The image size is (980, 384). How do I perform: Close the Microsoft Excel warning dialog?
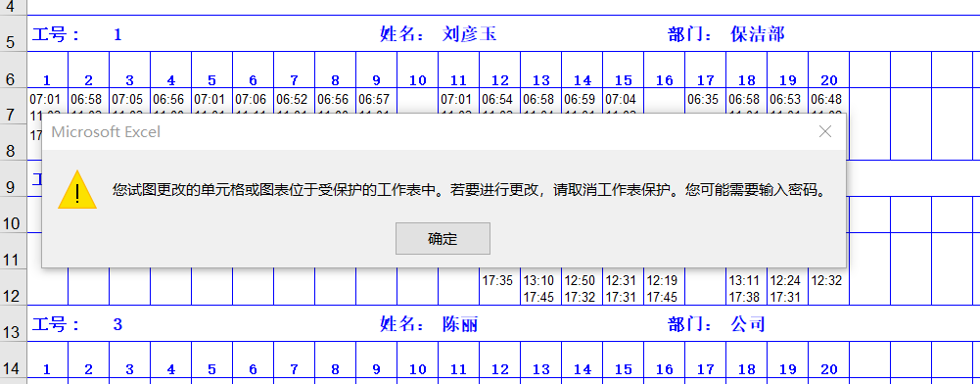[x=825, y=131]
